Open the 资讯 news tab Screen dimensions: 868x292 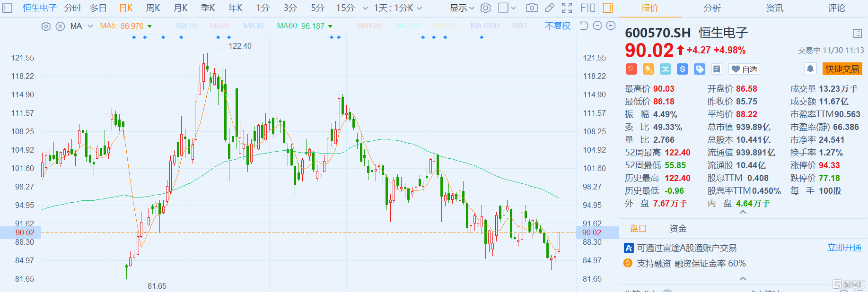coord(775,8)
